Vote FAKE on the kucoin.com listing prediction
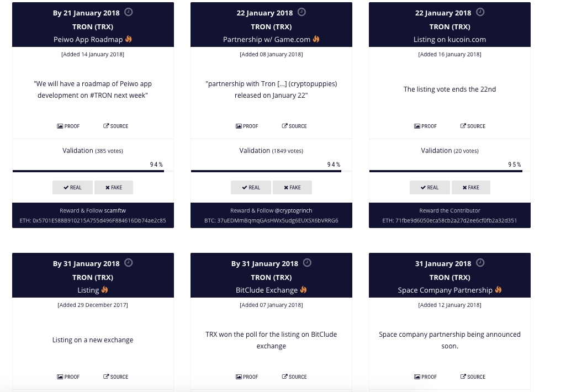 pyautogui.click(x=470, y=187)
